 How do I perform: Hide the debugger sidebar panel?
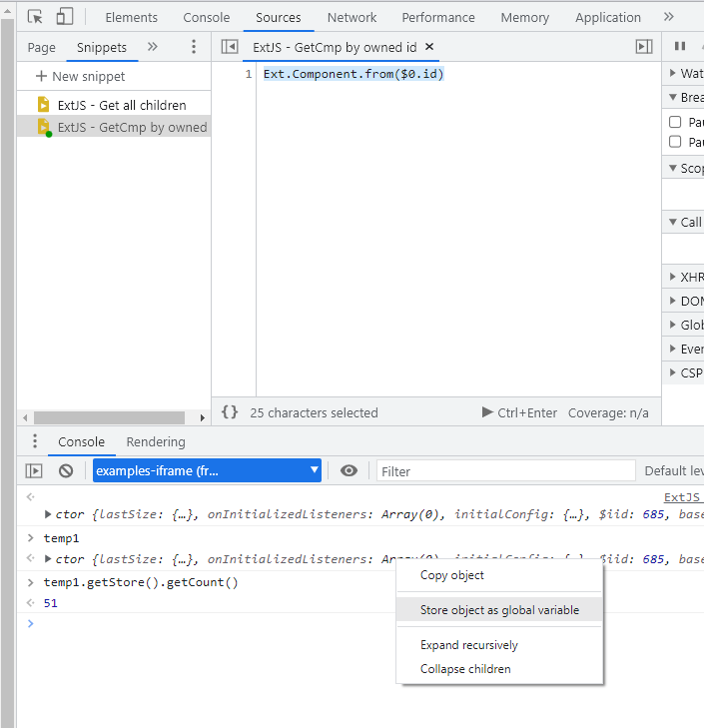pyautogui.click(x=644, y=47)
